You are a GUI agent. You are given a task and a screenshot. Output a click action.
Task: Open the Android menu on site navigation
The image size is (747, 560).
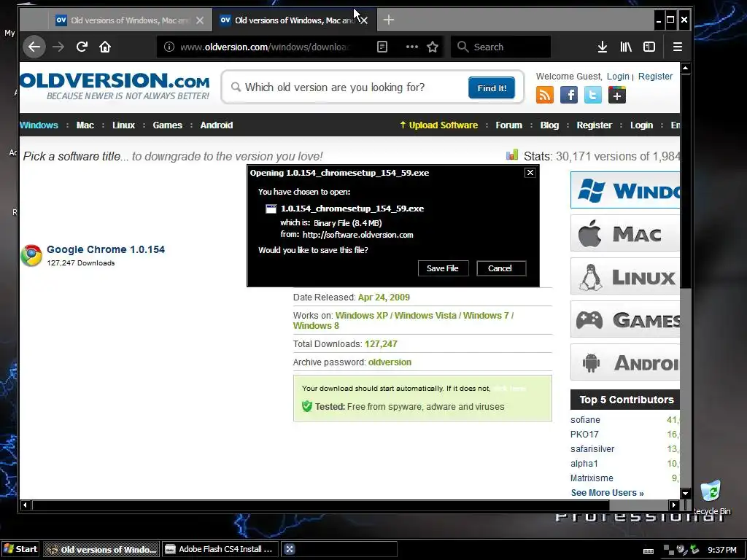click(216, 125)
